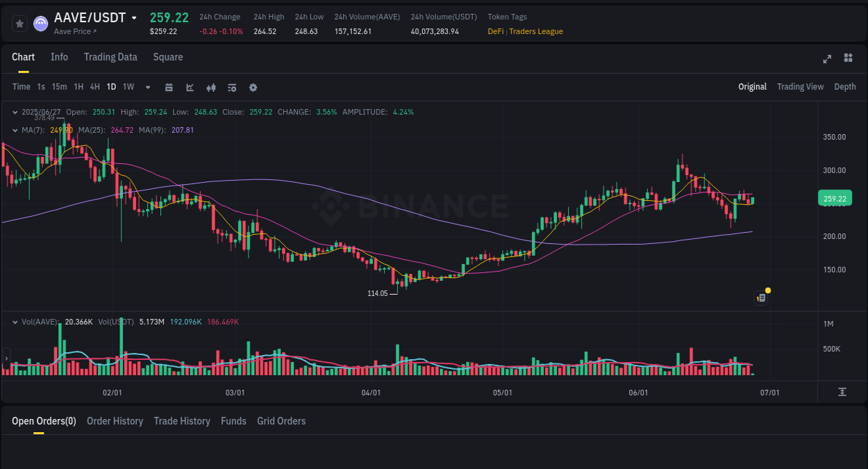This screenshot has width=868, height=469.
Task: Open the indicator list settings icon
Action: (x=231, y=87)
